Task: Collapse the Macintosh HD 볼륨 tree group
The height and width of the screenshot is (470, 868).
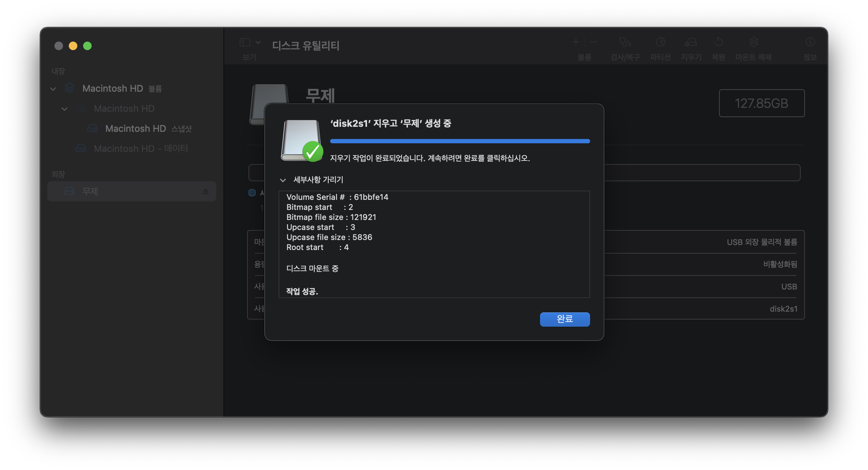Action: [53, 89]
